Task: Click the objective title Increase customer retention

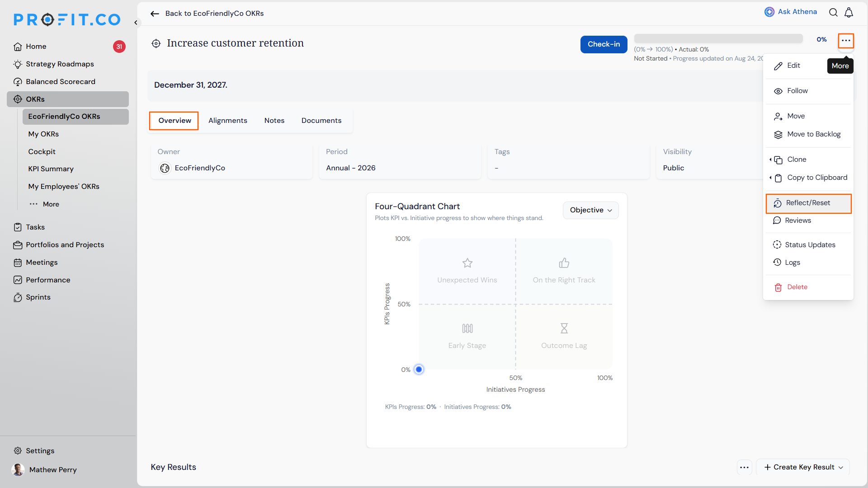Action: (235, 43)
